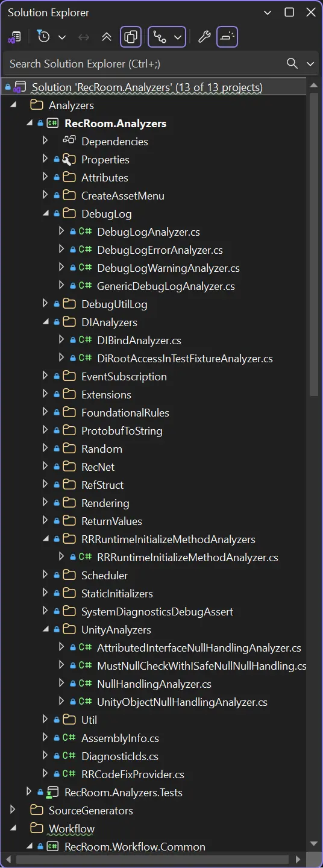This screenshot has height=868, width=323.
Task: Click RecRoom.Analyzers.Tests project icon
Action: [52, 793]
